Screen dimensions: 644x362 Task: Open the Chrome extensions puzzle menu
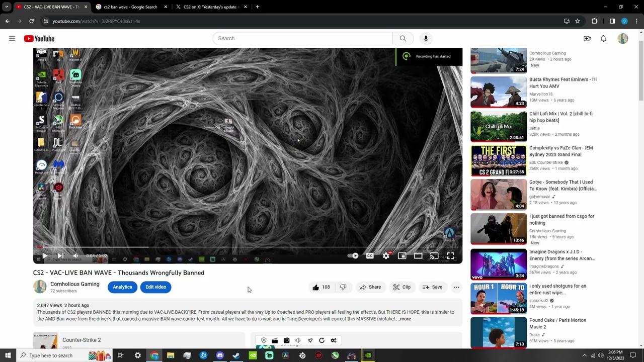[x=595, y=21]
